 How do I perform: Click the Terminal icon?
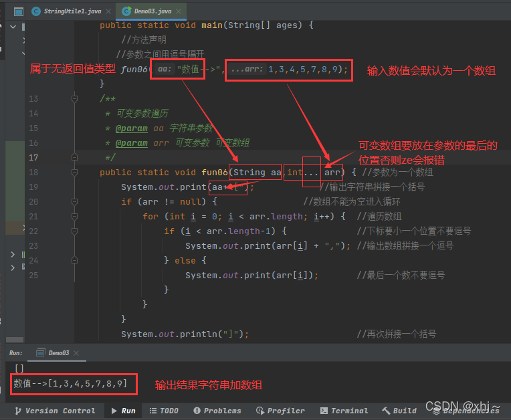[x=324, y=411]
